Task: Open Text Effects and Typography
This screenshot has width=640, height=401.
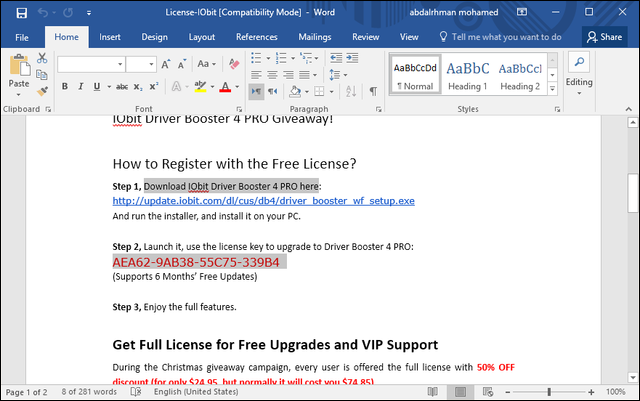Action: point(176,87)
